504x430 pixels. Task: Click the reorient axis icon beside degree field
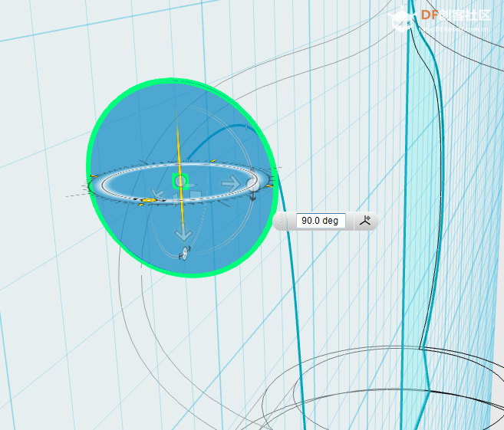point(365,221)
